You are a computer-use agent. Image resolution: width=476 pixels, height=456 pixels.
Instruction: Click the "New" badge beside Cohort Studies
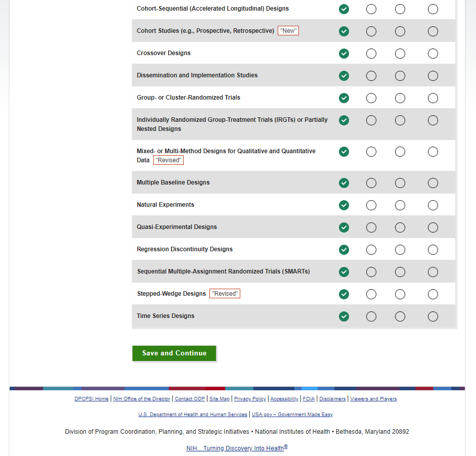[x=288, y=31]
